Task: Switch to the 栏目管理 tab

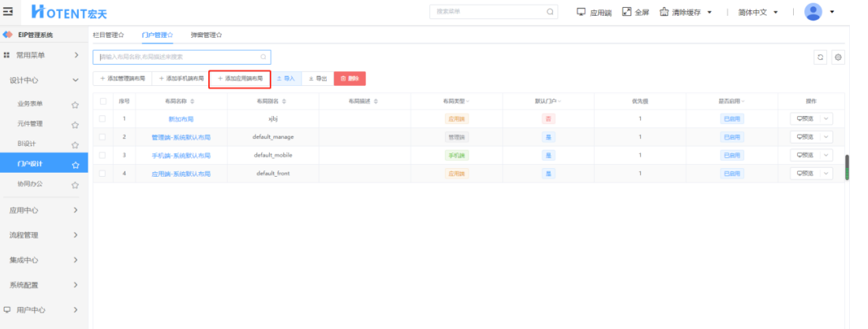Action: click(109, 35)
